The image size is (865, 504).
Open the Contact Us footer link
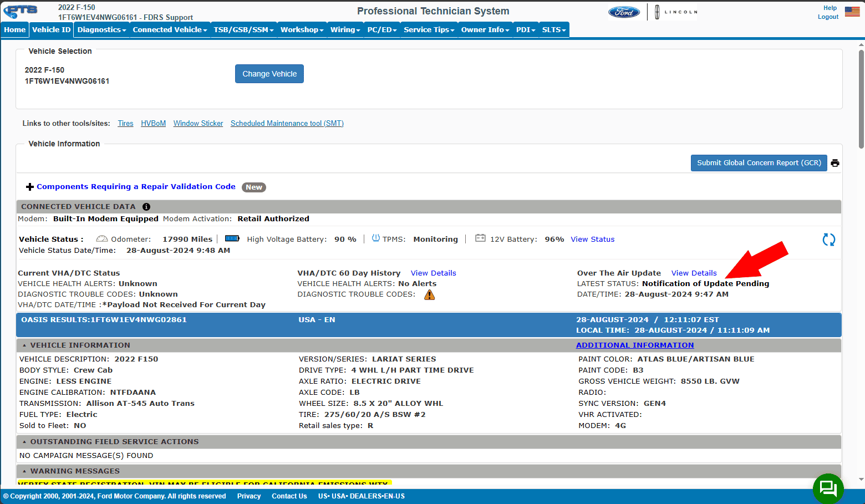pyautogui.click(x=289, y=496)
